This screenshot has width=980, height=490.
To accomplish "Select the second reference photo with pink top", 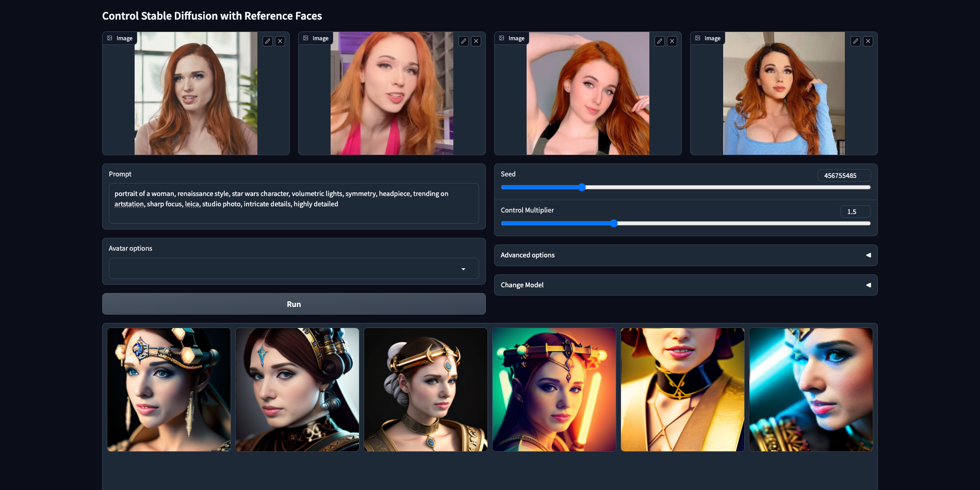I will [392, 93].
